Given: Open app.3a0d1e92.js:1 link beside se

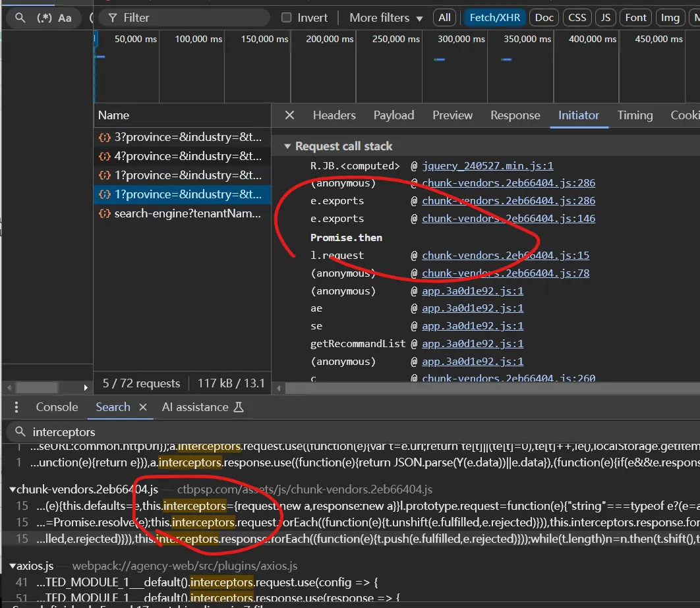Looking at the screenshot, I should (473, 326).
